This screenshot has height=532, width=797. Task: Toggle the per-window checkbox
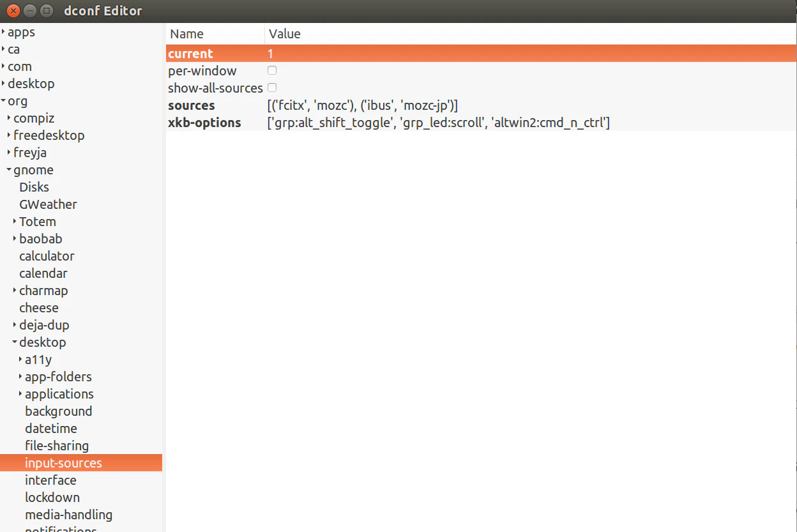[x=272, y=70]
